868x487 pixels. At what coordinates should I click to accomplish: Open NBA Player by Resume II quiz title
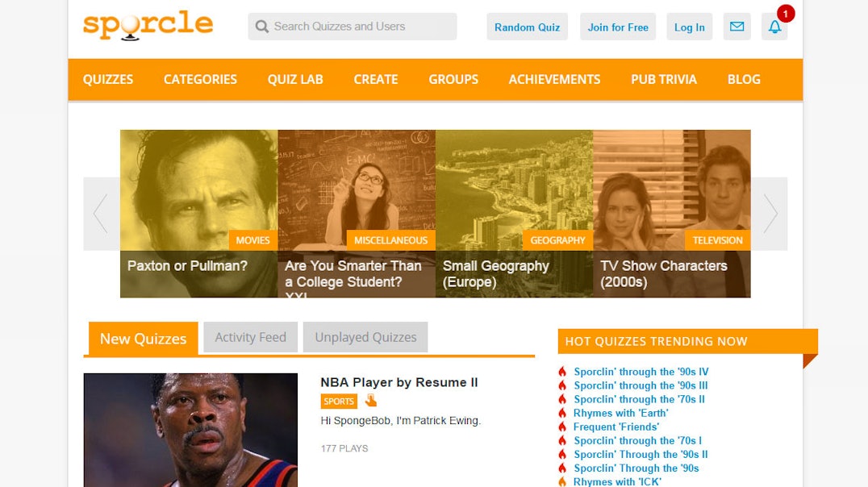(399, 382)
